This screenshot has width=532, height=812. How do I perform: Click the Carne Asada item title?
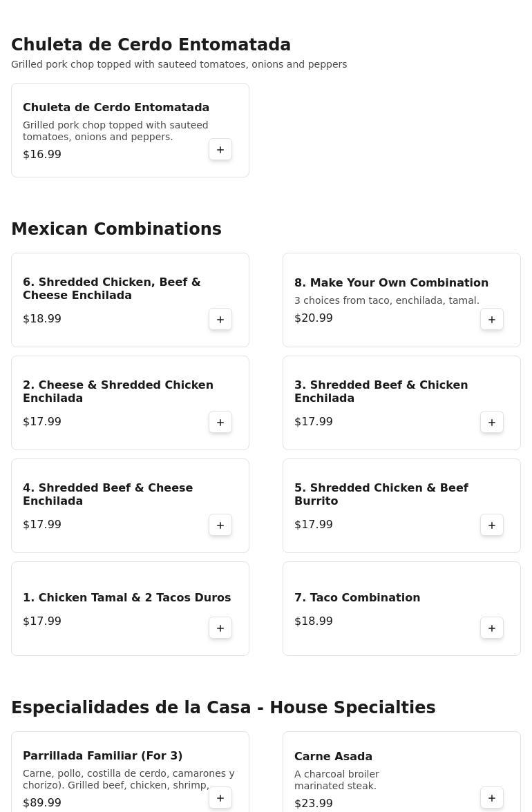333,757
